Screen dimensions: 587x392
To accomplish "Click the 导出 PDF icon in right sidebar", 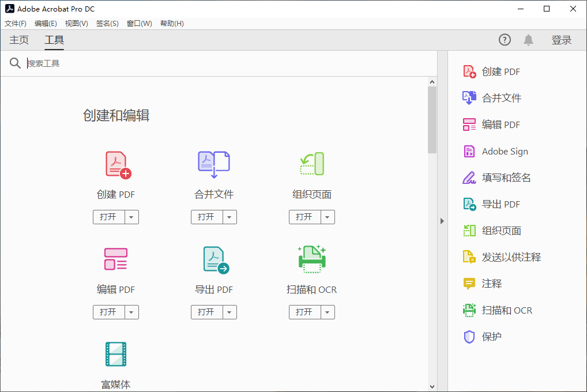I will [469, 205].
